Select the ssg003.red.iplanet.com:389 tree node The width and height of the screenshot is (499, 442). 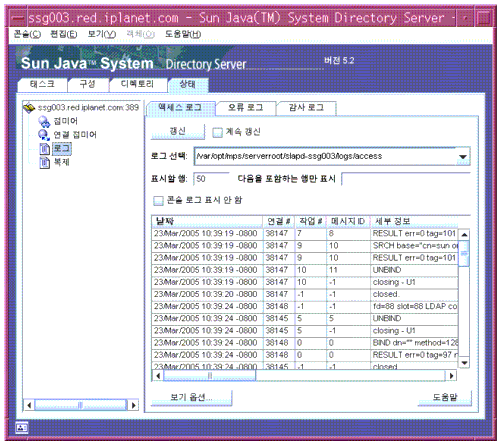click(x=88, y=108)
